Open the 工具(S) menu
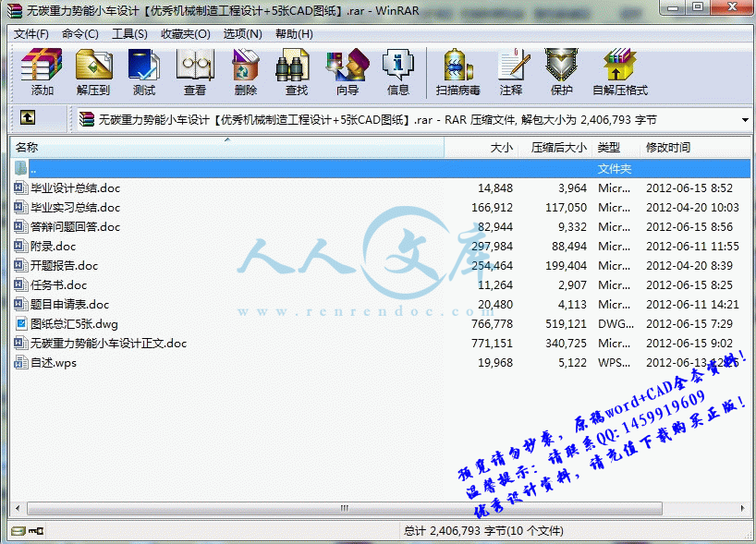This screenshot has width=756, height=544. pyautogui.click(x=129, y=34)
